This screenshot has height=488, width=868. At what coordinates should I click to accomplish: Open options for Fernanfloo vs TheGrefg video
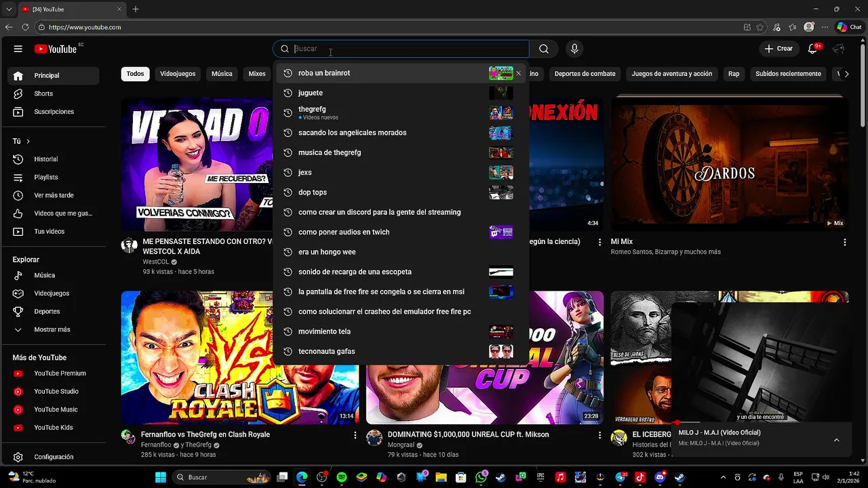click(x=355, y=435)
